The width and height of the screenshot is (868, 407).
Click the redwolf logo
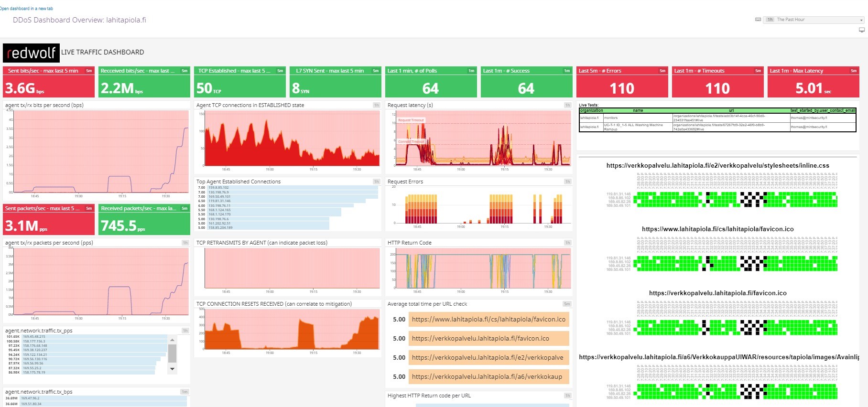pyautogui.click(x=32, y=53)
